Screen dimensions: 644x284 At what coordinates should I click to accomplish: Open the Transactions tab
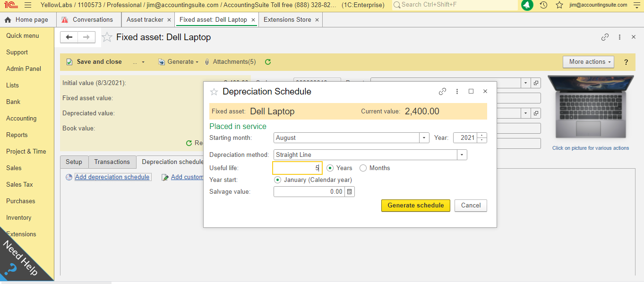coord(112,162)
